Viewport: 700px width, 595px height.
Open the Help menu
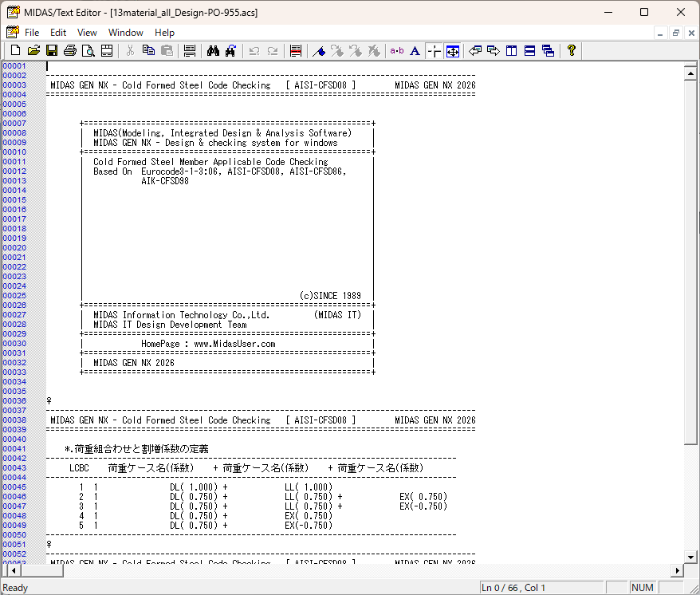point(164,33)
